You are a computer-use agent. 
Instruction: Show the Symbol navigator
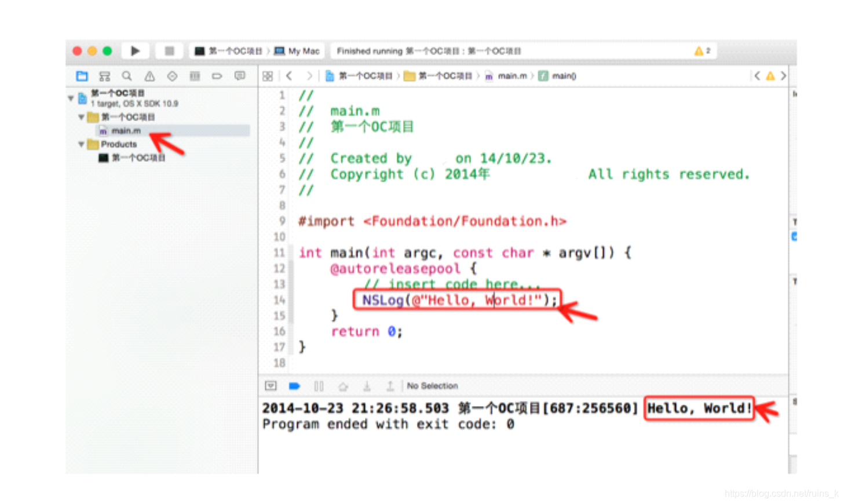[x=104, y=76]
